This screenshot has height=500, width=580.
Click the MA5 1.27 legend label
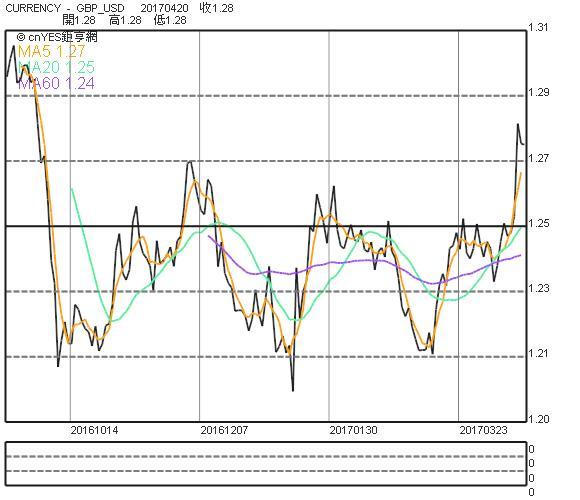point(51,51)
